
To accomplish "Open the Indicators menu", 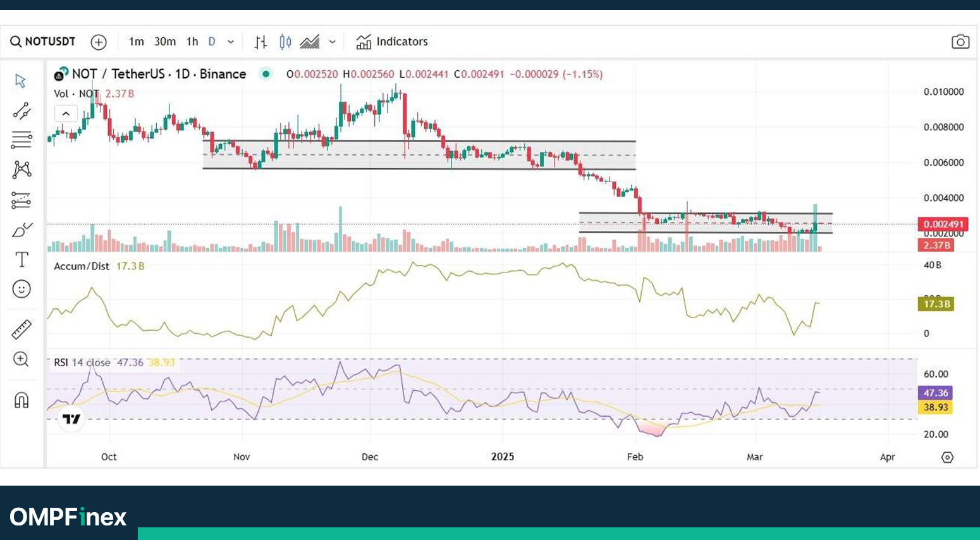I will 392,42.
